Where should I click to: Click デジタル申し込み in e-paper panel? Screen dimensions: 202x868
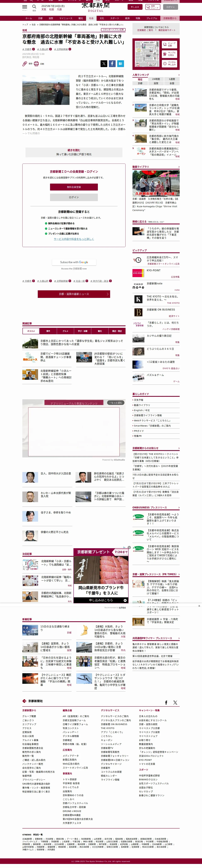coord(169,63)
